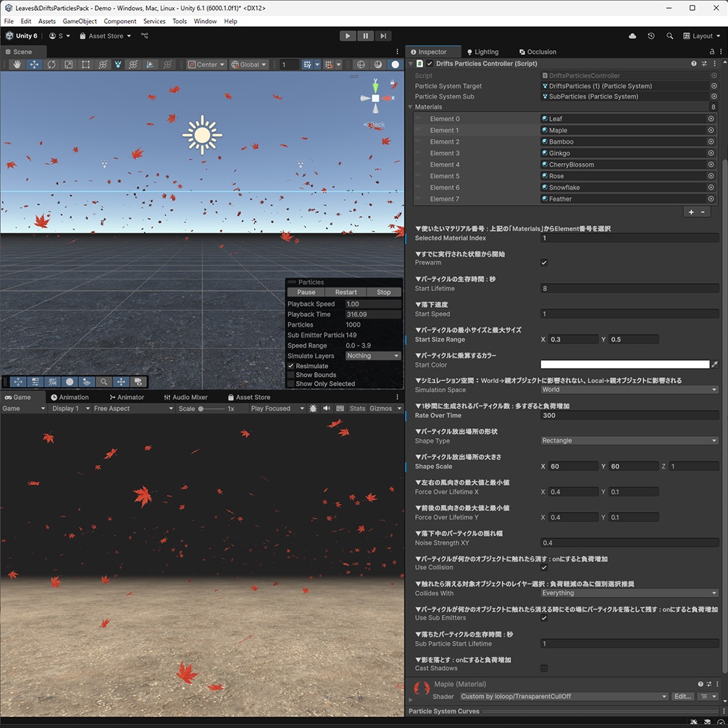This screenshot has width=728, height=728.
Task: Click the overlay search magnifier tool
Action: pos(104,382)
